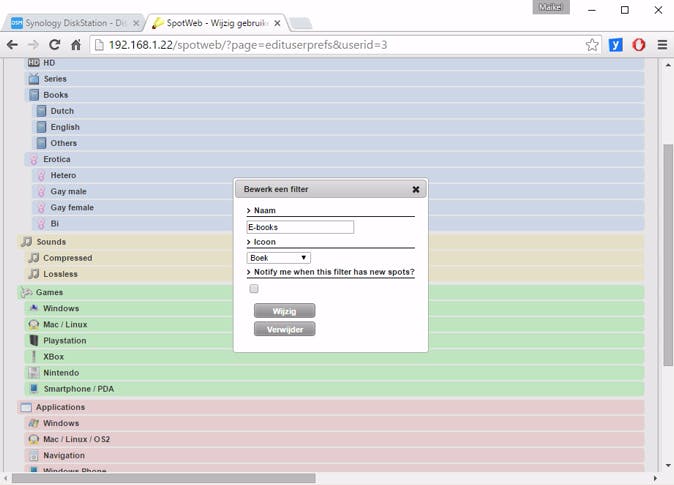This screenshot has height=485, width=674.
Task: Click the Mac / Linux games icon
Action: point(34,324)
